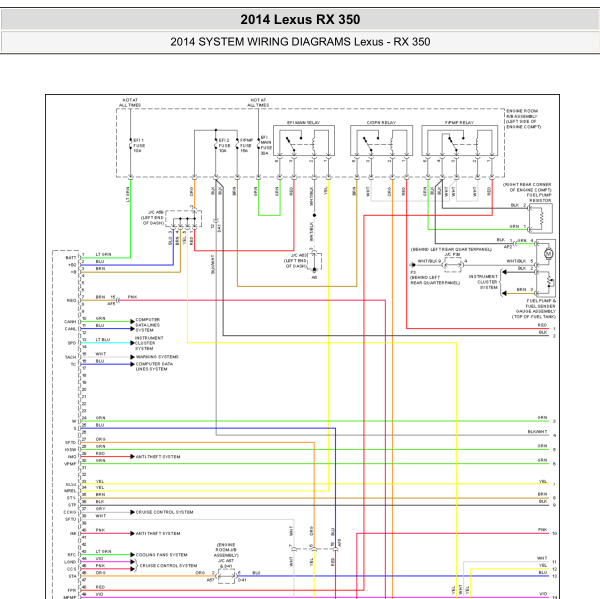The image size is (600, 599).
Task: Click the F/PMP Relay switch contact symbol
Action: click(x=454, y=143)
